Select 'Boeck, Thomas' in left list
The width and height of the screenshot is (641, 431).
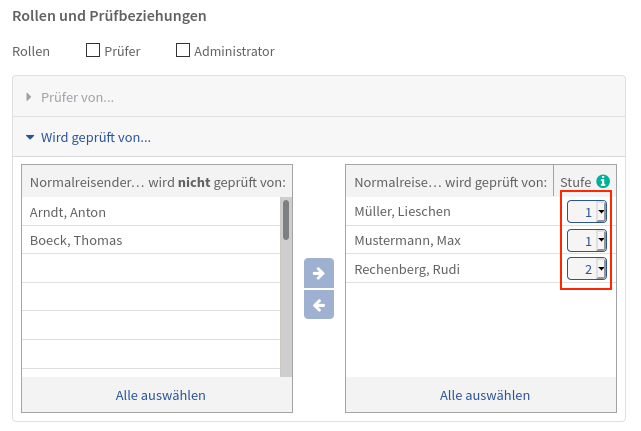[151, 240]
